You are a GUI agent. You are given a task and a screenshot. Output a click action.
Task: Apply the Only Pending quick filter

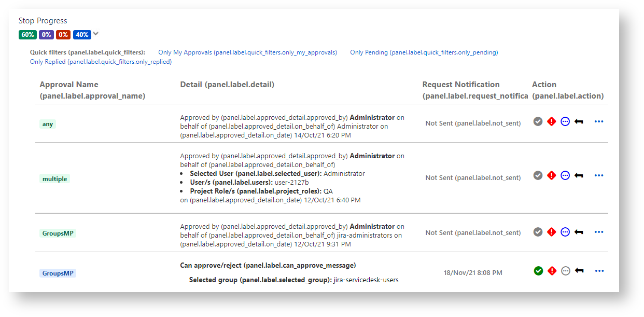[424, 52]
